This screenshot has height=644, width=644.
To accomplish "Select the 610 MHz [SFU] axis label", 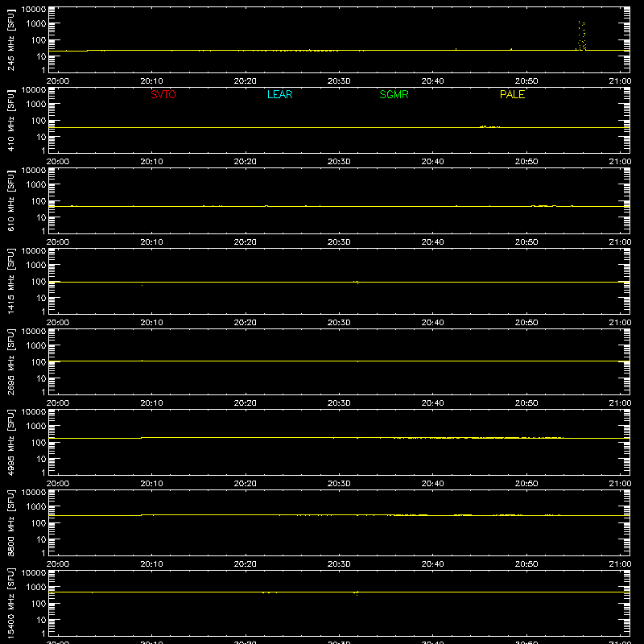I will 10,200.
